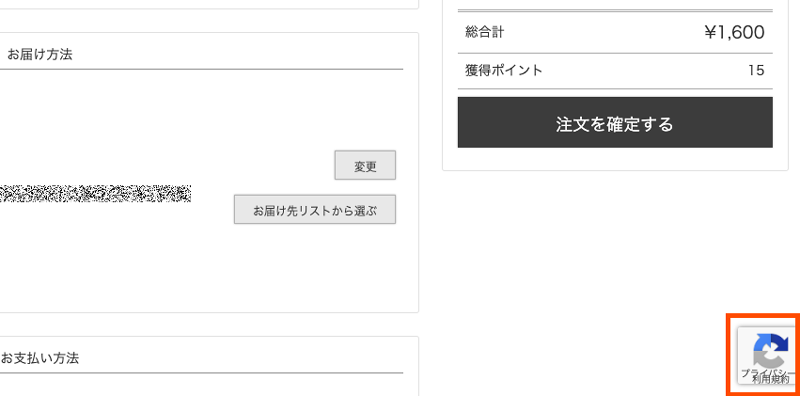Choose お届け先リストから選ぶ button
The image size is (800, 396).
[315, 209]
